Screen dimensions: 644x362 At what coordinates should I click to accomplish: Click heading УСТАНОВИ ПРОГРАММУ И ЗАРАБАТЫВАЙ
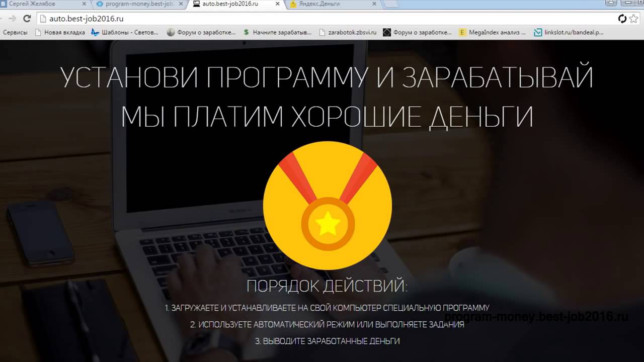[x=327, y=77]
